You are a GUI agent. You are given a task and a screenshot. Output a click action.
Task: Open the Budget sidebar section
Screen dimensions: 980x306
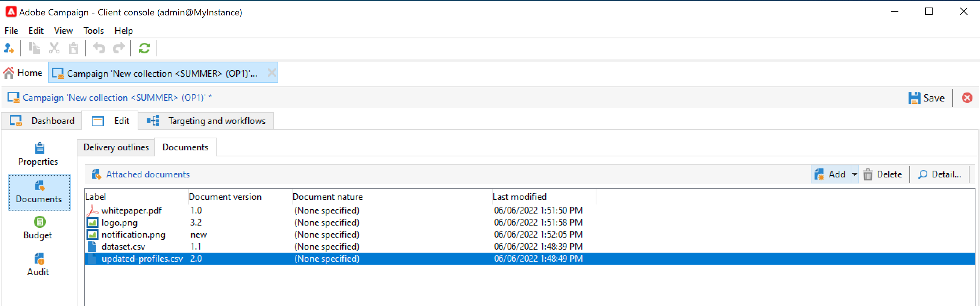click(38, 228)
